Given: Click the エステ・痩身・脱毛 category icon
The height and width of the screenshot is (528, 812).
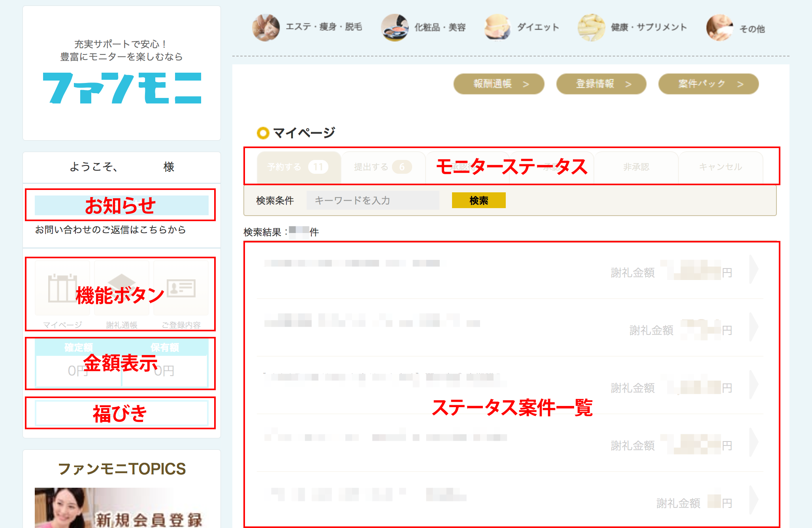Looking at the screenshot, I should 266,28.
